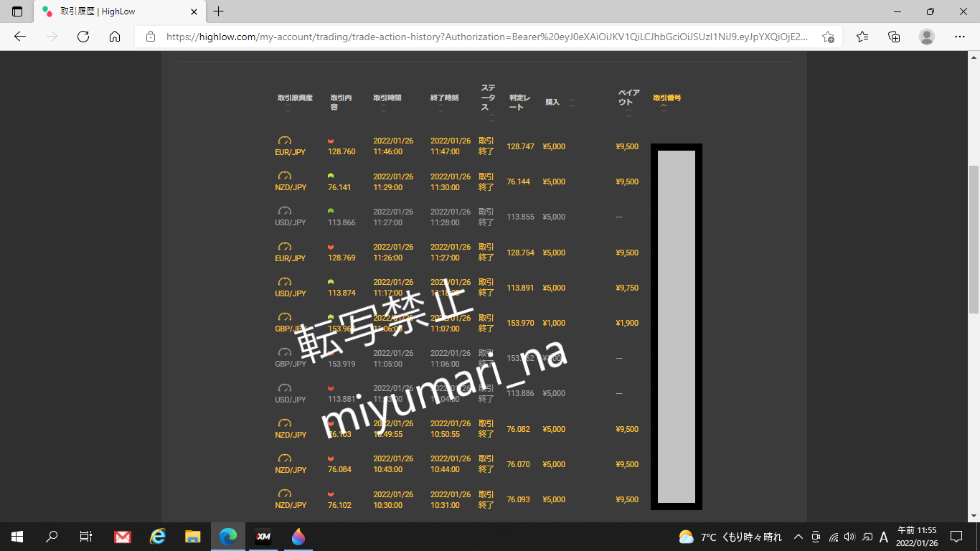Click the NZD/JPY gauge icon in 10:30:00 row
Screen dimensions: 980x551
coord(285,494)
